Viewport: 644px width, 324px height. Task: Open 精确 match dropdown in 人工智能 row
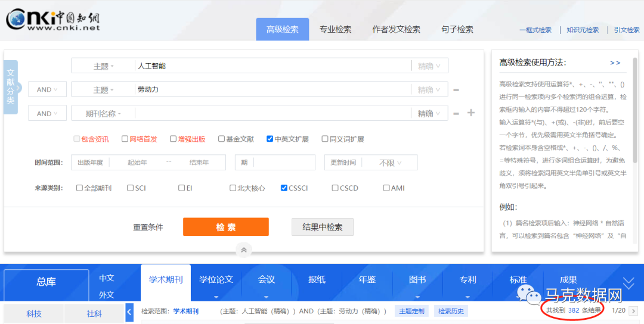(429, 66)
